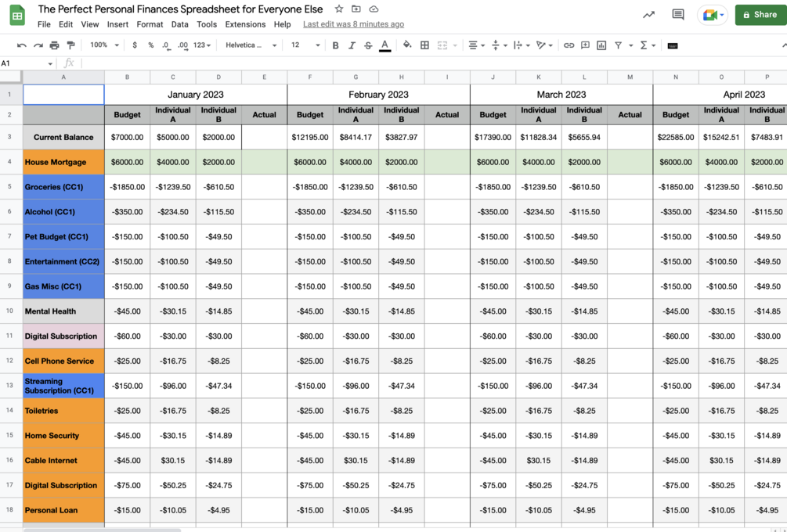The height and width of the screenshot is (532, 787).
Task: Open the Format menu
Action: tap(150, 24)
